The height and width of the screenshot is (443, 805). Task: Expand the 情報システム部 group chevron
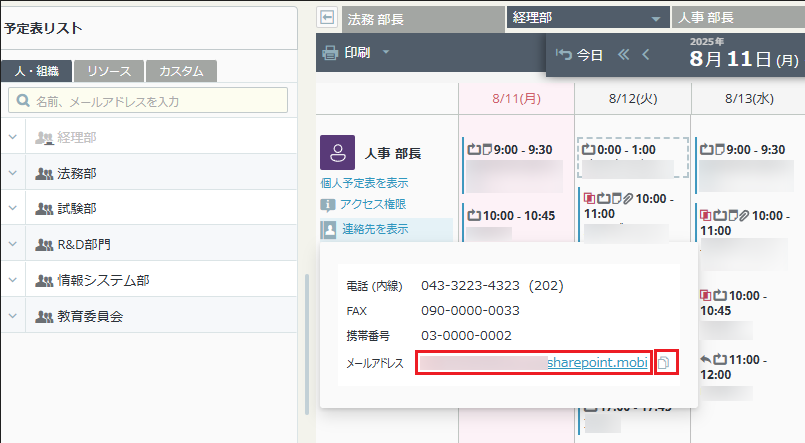point(13,280)
